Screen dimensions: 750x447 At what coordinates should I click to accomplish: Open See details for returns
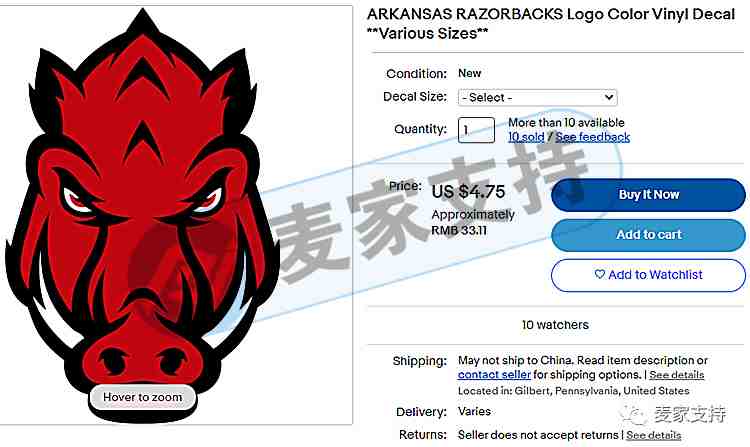(x=653, y=435)
